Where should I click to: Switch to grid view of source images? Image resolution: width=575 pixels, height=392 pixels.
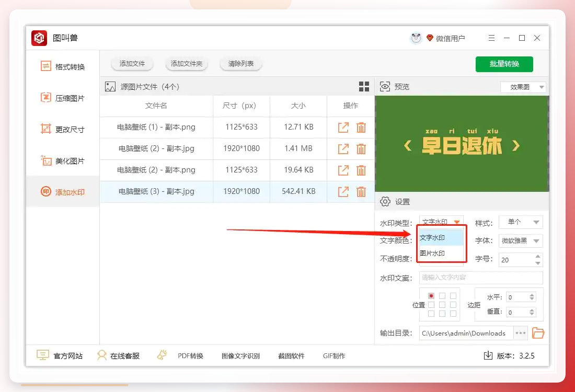tap(364, 87)
